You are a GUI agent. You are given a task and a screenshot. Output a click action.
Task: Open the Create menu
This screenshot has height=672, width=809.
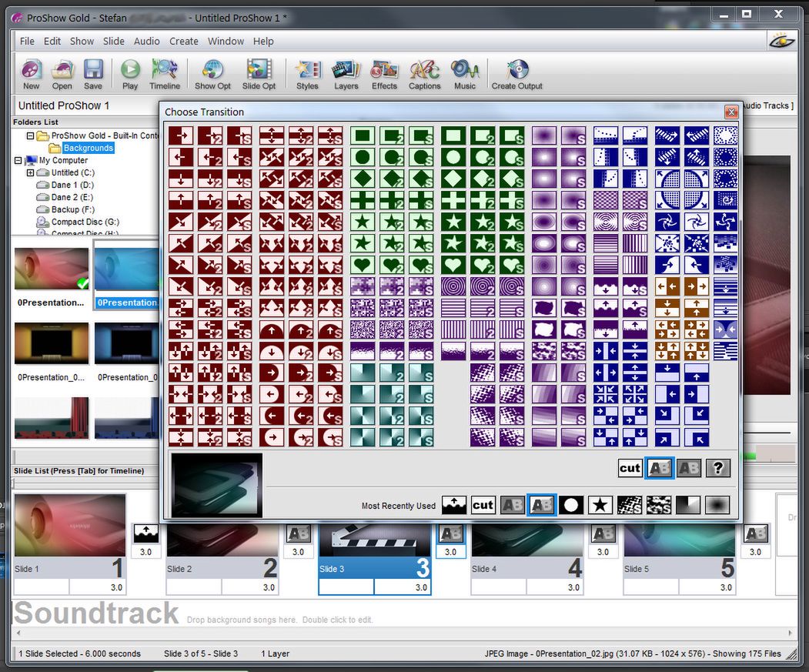coord(184,42)
